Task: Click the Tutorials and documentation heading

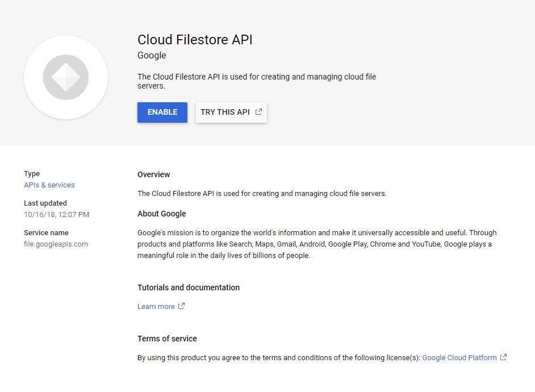Action: pyautogui.click(x=188, y=287)
